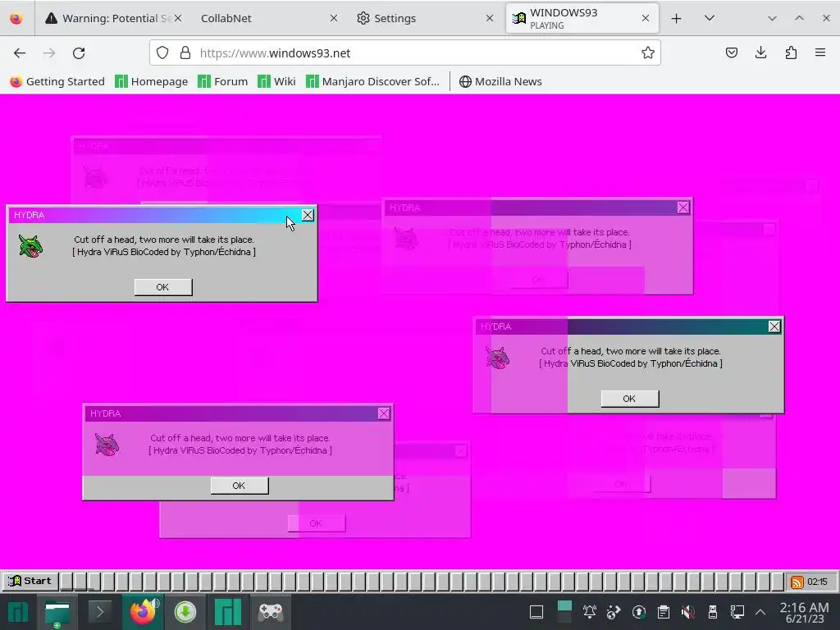Click the hydra icon in the right dialog

498,358
